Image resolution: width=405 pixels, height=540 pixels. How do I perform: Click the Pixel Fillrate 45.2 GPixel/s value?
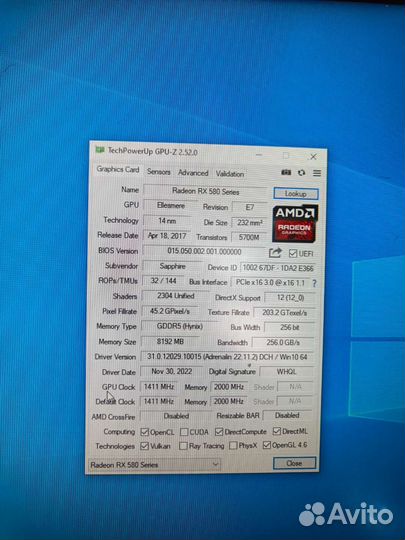coord(170,311)
